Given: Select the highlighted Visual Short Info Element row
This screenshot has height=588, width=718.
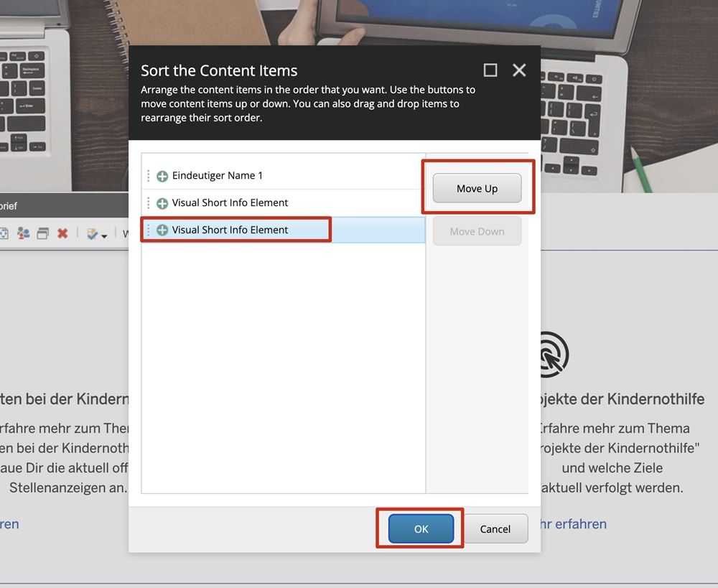Looking at the screenshot, I should [x=230, y=230].
